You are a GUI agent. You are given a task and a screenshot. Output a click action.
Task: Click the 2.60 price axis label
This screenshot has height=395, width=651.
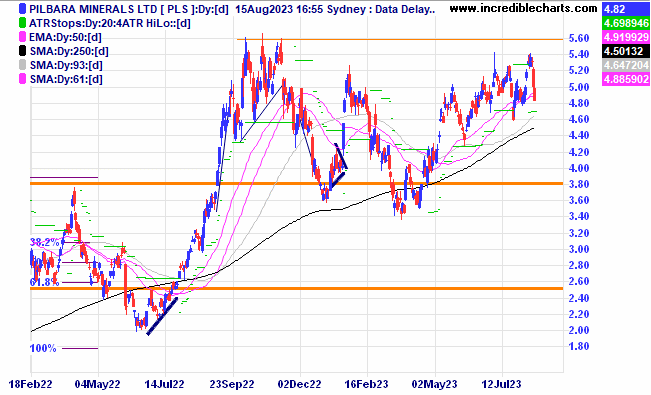point(579,282)
